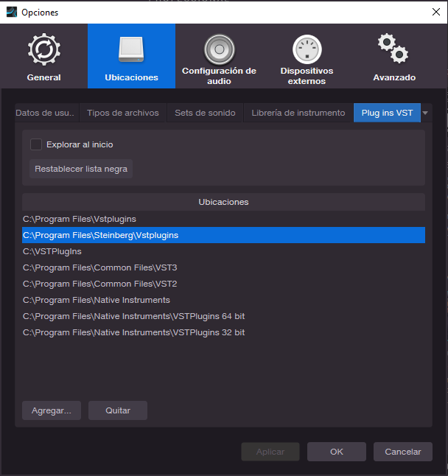Click the Cancelar button
Screen dimensions: 448x476
point(403,452)
